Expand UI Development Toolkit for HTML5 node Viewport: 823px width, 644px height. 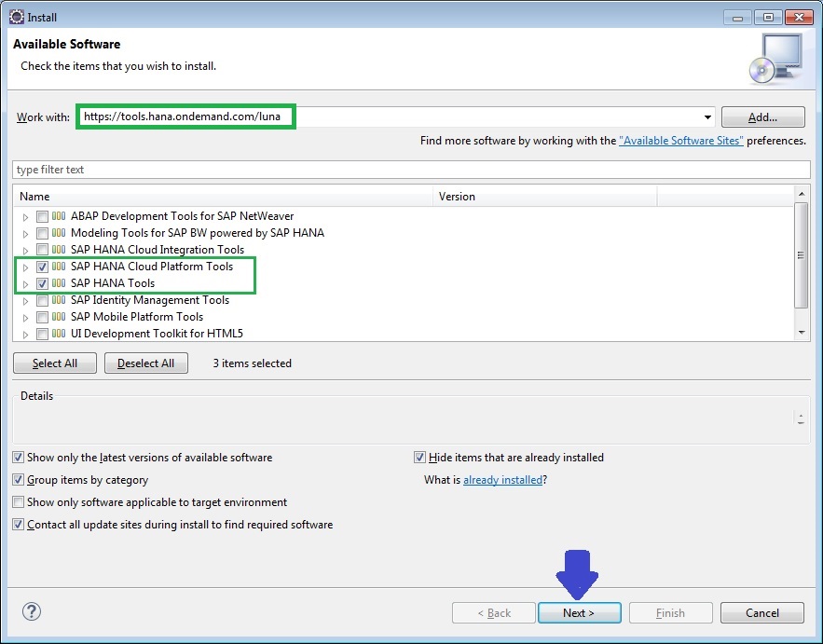tap(25, 335)
